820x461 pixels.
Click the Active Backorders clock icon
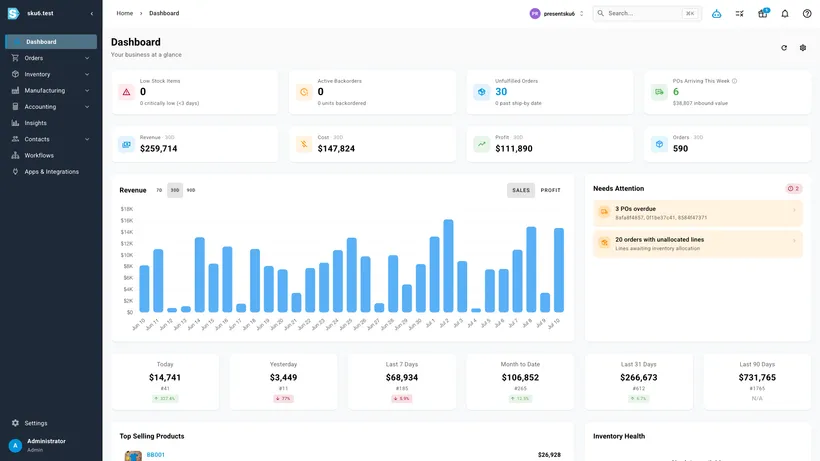[304, 92]
